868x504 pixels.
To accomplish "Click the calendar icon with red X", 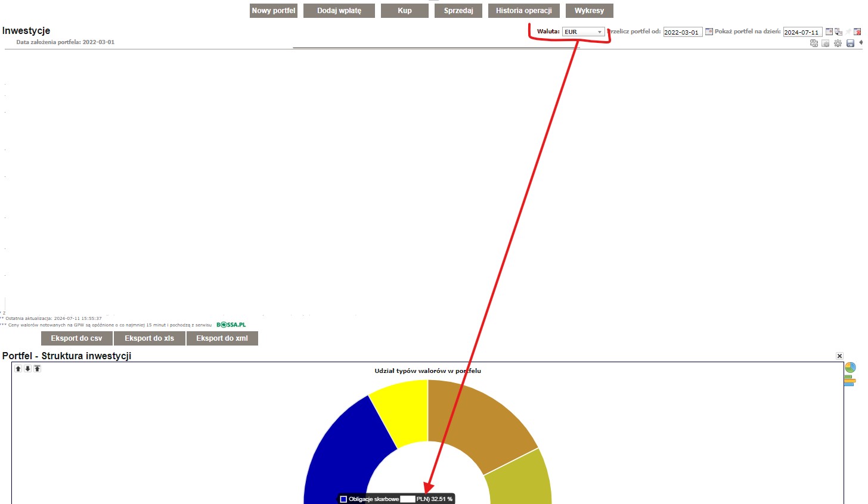I will click(x=857, y=32).
